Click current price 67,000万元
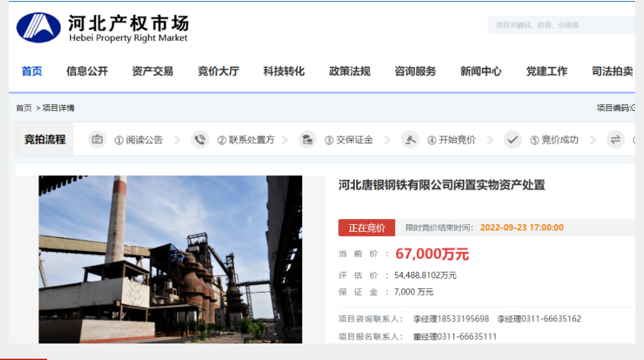Viewport: 644px width, 360px height. pos(432,254)
